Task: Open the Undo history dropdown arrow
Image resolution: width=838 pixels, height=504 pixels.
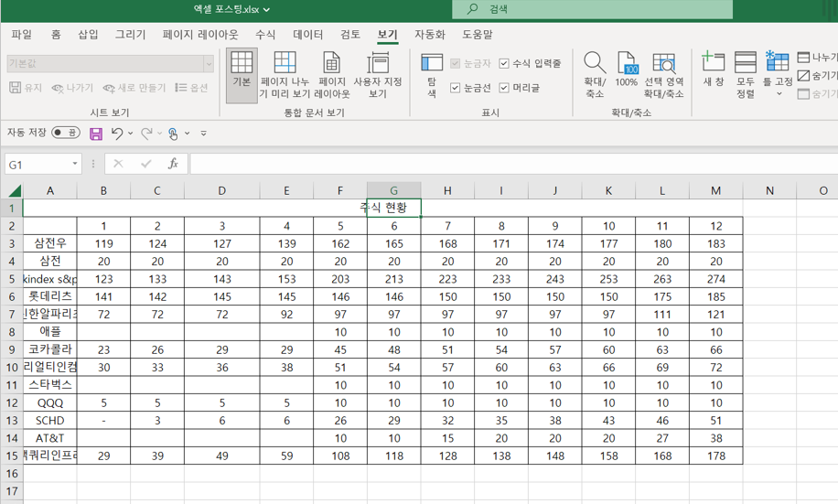Action: click(131, 133)
